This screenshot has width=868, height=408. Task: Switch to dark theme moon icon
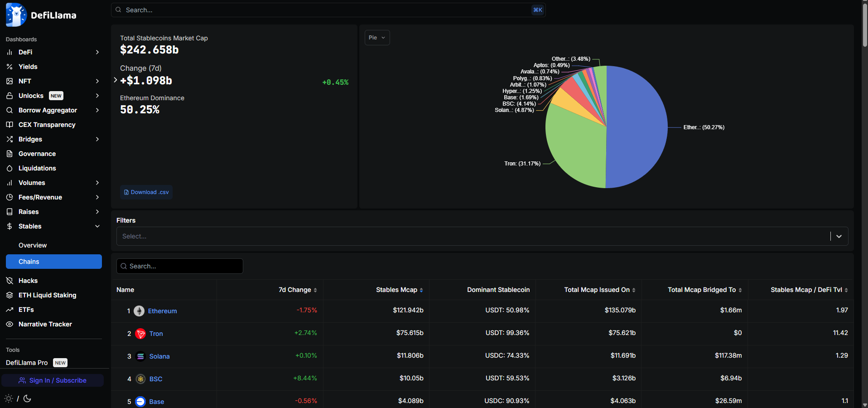pos(27,398)
